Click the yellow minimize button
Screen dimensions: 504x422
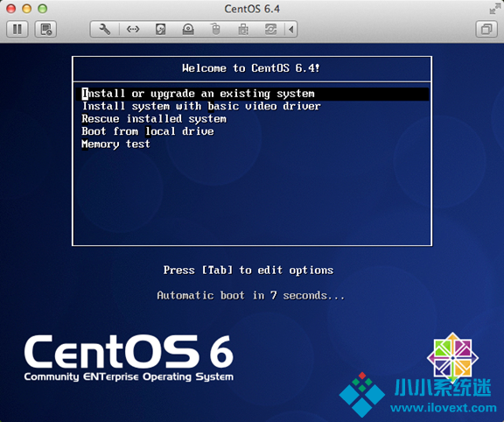click(x=26, y=9)
